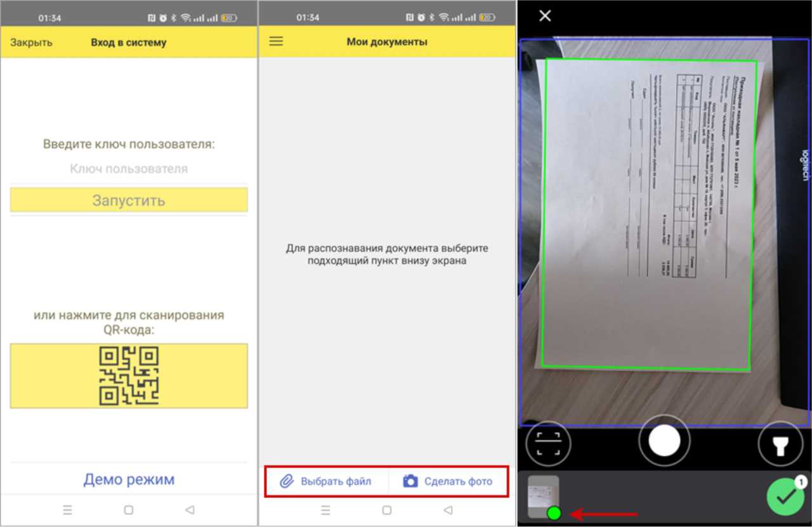Viewport: 812px width, 527px height.
Task: Select the Мои документы title
Action: coord(387,42)
